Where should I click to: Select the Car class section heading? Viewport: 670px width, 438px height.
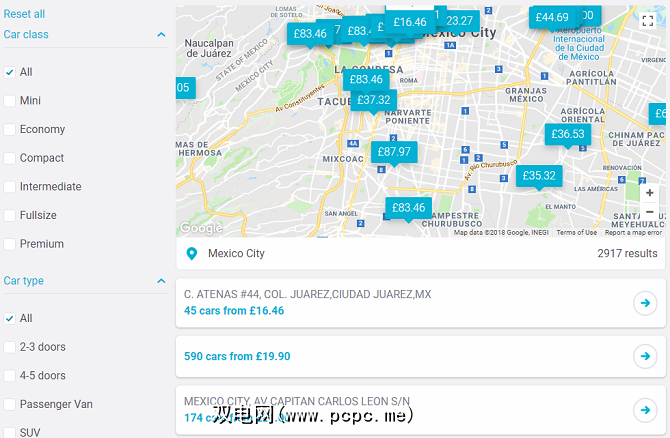tap(26, 34)
